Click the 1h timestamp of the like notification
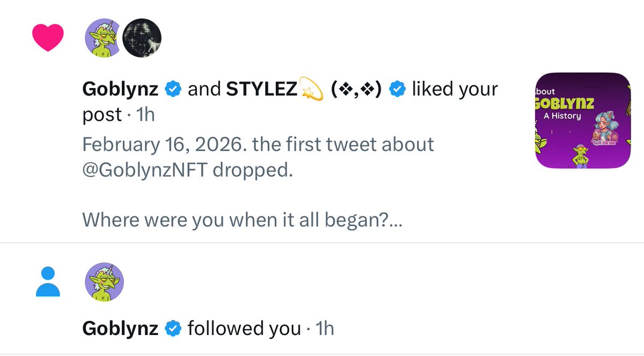 (x=146, y=115)
